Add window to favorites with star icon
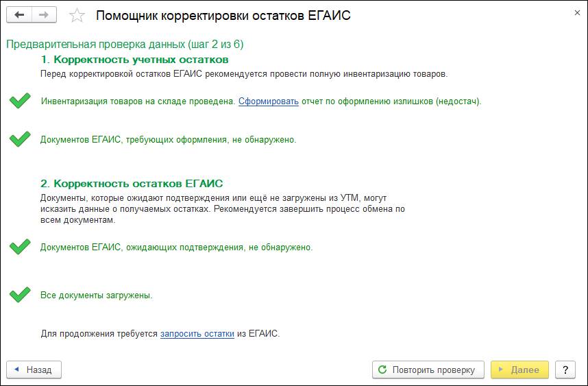588x386 pixels. (77, 15)
